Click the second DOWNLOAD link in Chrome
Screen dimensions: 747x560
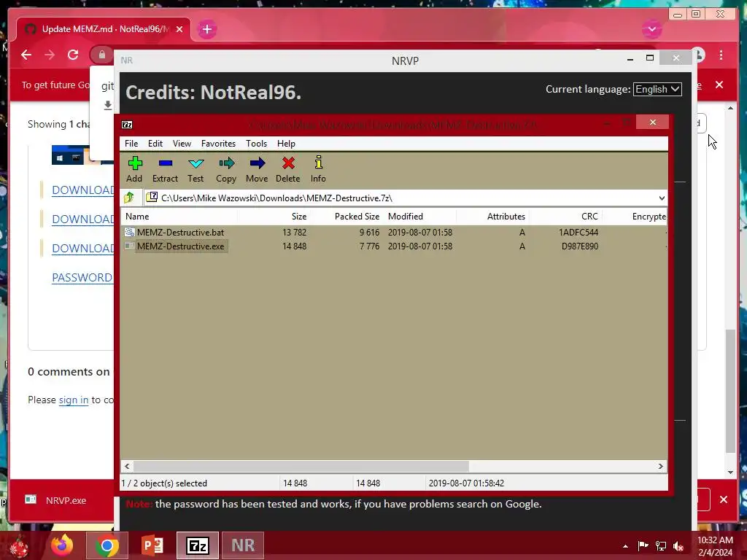(82, 219)
